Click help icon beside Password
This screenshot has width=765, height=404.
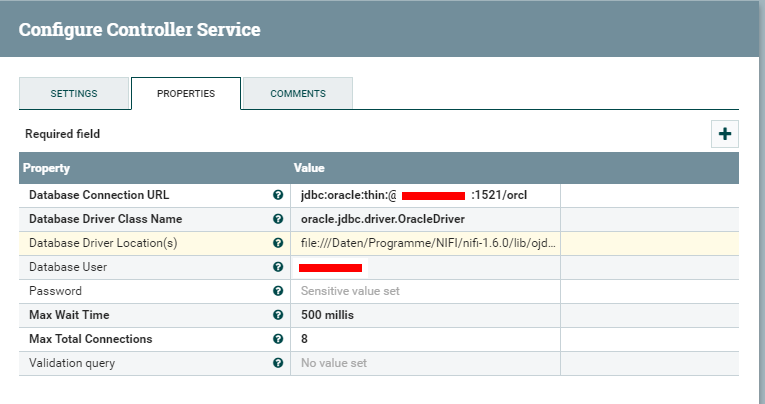point(278,291)
